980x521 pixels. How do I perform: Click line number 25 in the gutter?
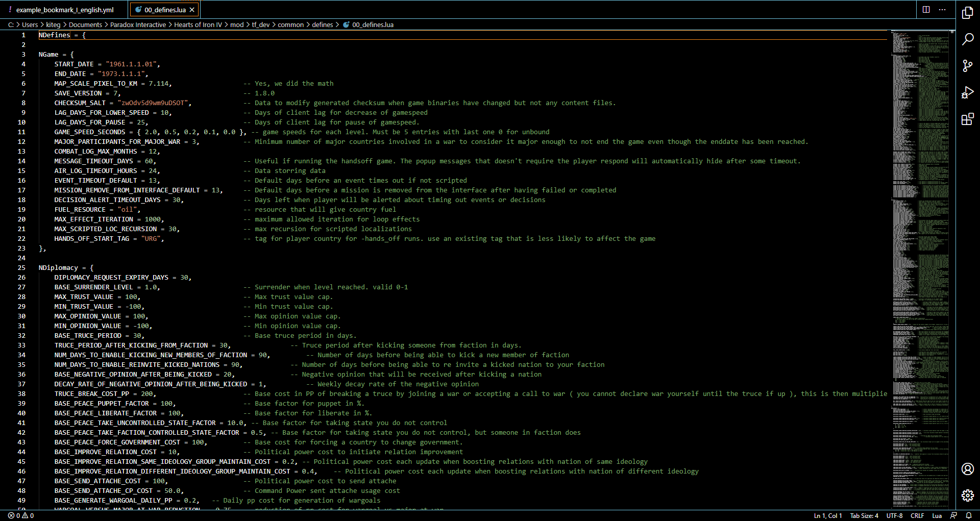click(x=21, y=268)
